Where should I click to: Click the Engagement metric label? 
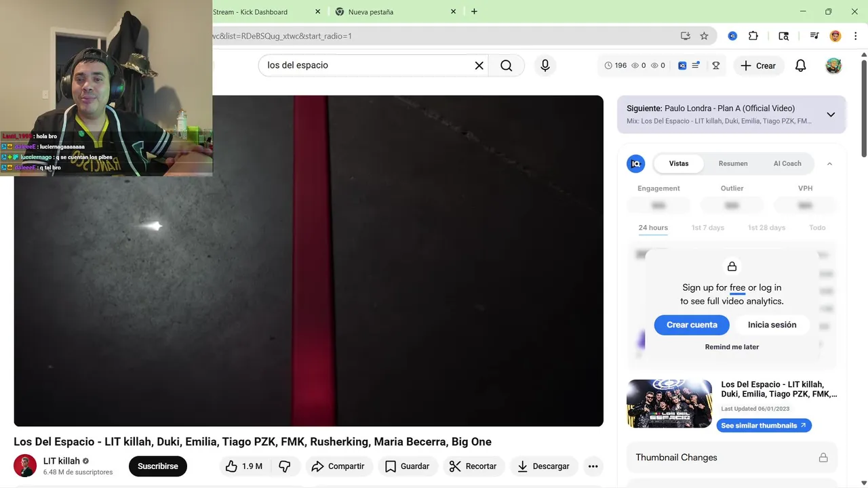pyautogui.click(x=658, y=188)
